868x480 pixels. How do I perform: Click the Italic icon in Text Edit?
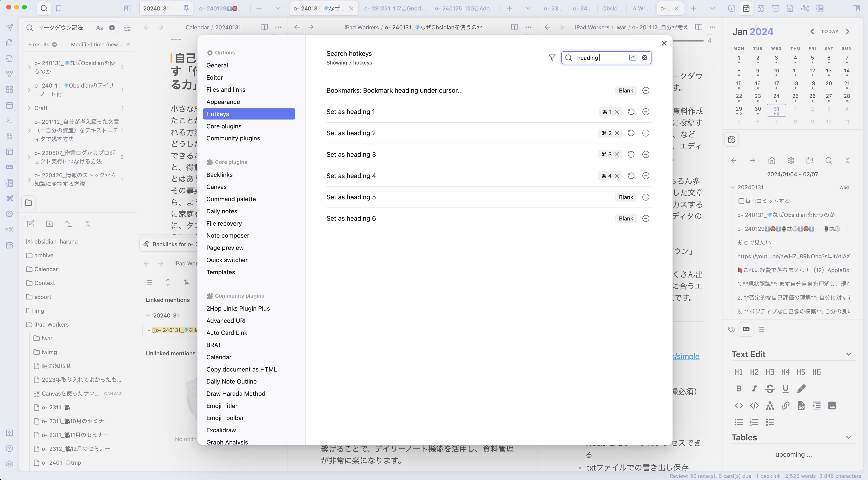coord(754,389)
